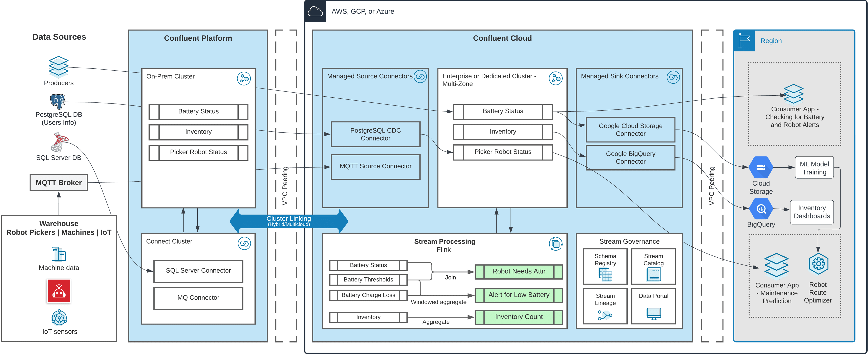Image resolution: width=868 pixels, height=354 pixels.
Task: Click the Stream Lineage icon
Action: pos(605,315)
